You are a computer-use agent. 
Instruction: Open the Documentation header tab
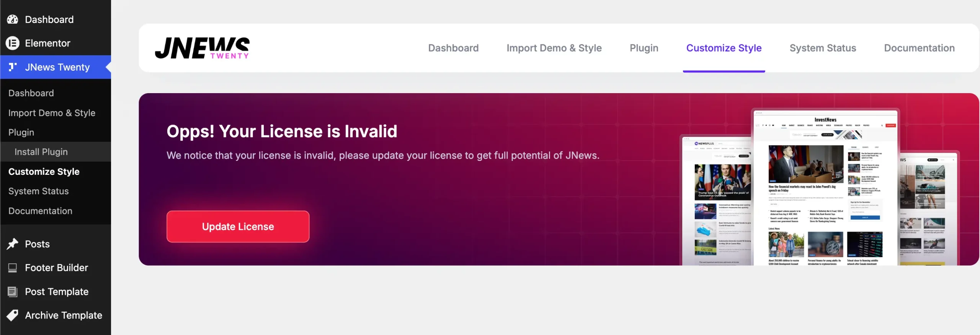pos(919,48)
